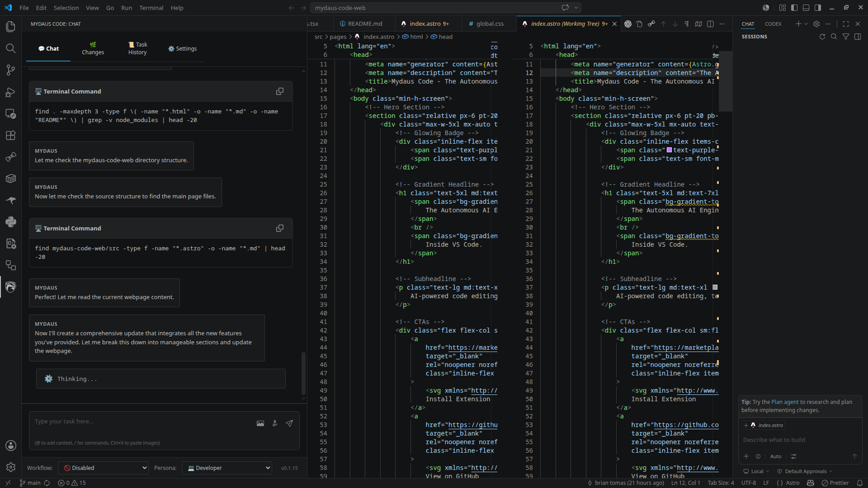Open the Auto model picker

(x=776, y=456)
